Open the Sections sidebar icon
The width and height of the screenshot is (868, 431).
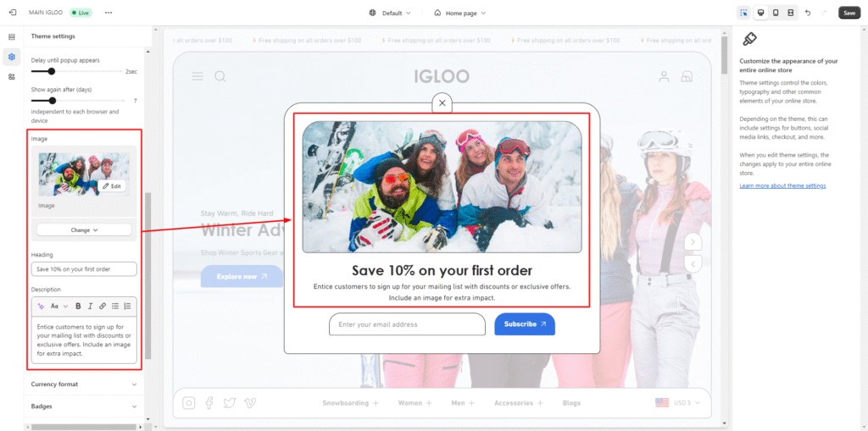coord(12,36)
